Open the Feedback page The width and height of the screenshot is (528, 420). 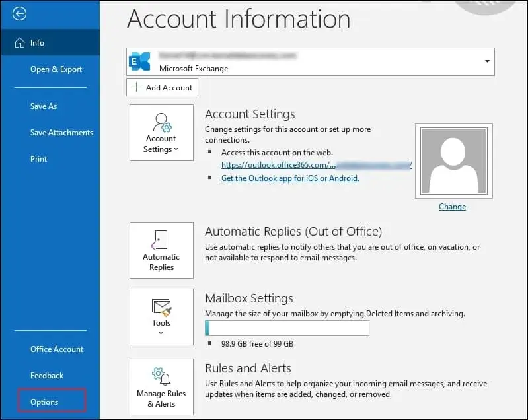[47, 376]
